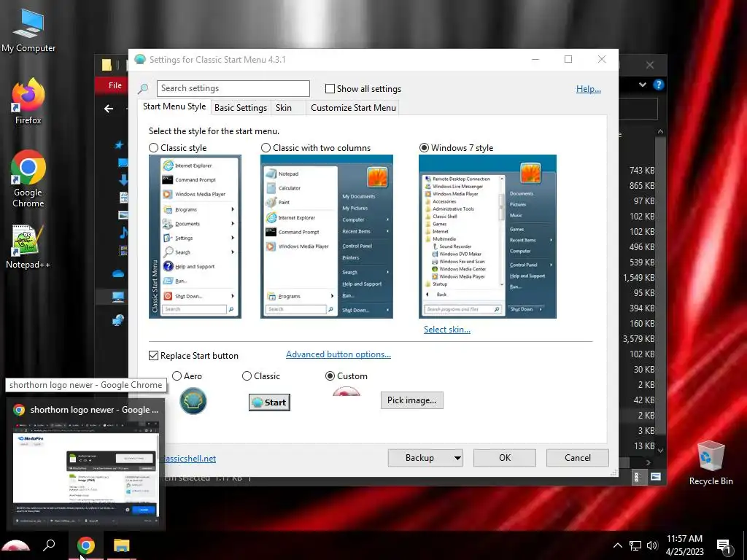The height and width of the screenshot is (560, 747).
Task: Click the Classic Shell shell logo in title bar
Action: pos(139,59)
